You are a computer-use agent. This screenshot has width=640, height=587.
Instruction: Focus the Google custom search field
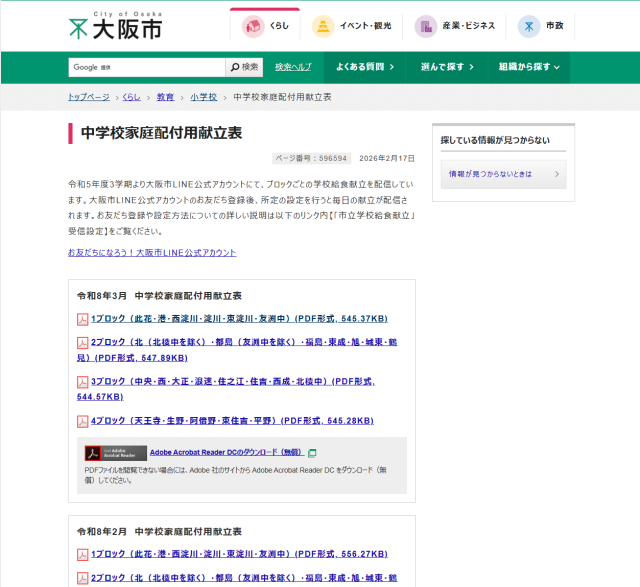click(x=146, y=67)
